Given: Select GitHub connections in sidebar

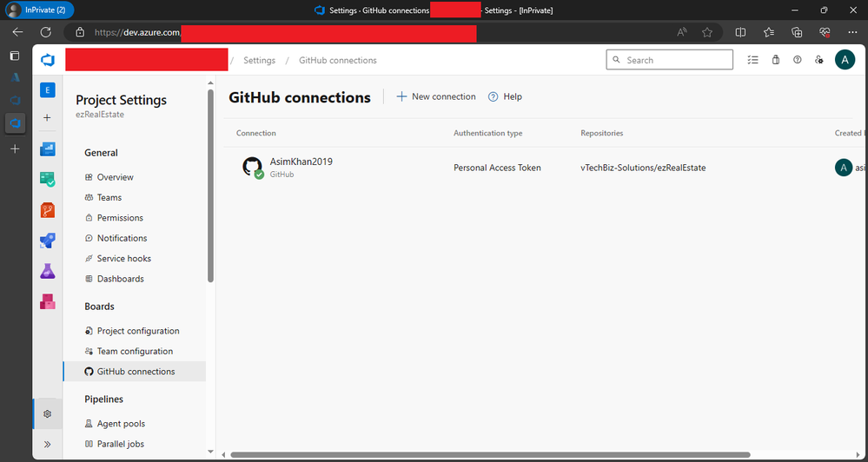Looking at the screenshot, I should click(x=135, y=372).
